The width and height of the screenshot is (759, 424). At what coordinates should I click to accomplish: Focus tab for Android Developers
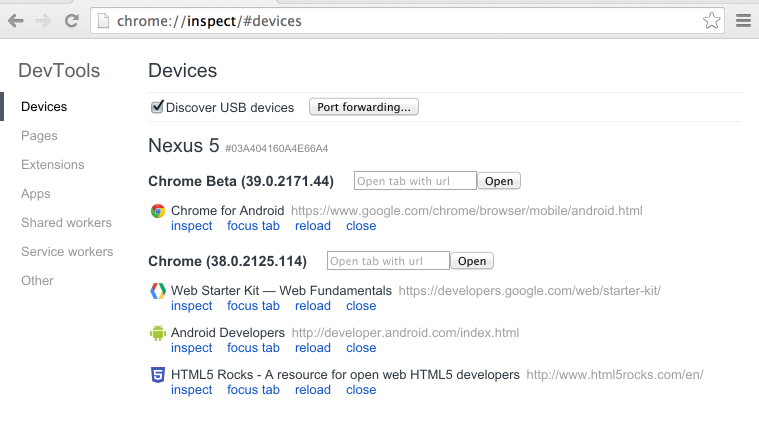point(253,348)
